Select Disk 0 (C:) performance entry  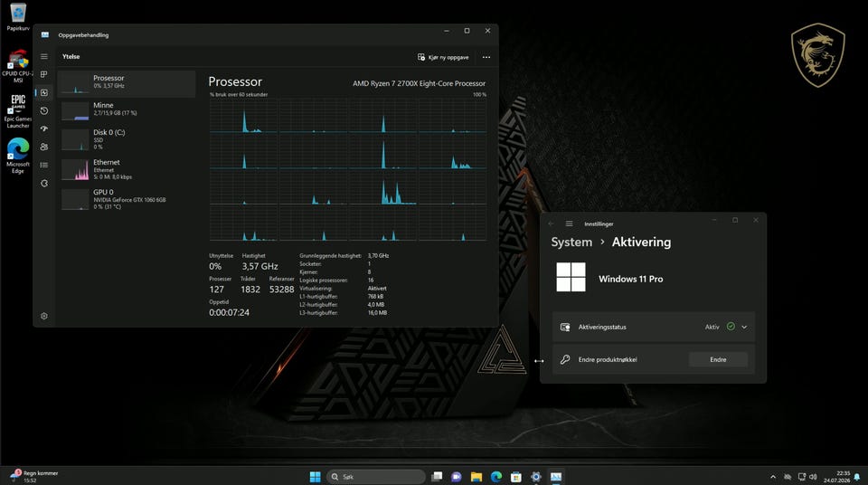click(x=127, y=139)
